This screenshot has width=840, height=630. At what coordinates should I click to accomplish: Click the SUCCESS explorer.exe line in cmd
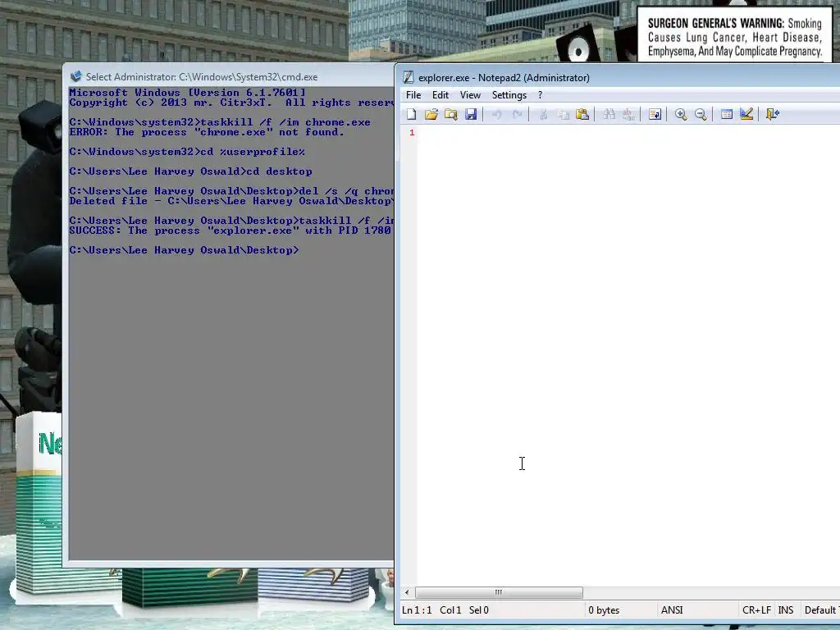[231, 231]
